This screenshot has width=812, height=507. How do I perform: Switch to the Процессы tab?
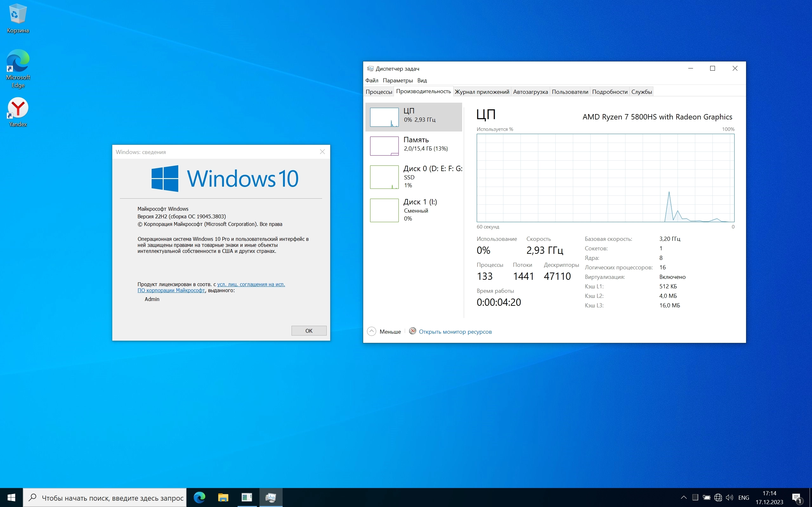(x=378, y=92)
